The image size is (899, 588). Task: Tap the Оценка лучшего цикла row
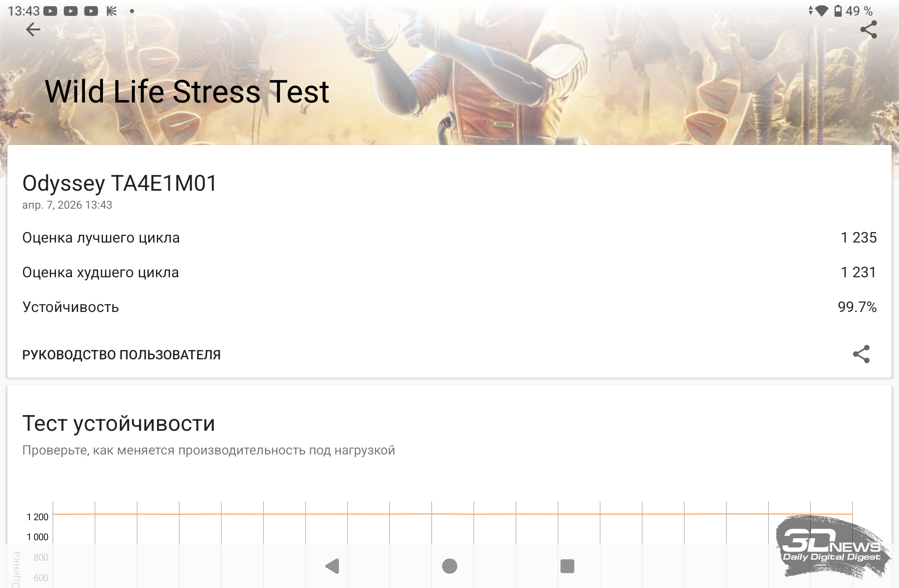click(449, 238)
